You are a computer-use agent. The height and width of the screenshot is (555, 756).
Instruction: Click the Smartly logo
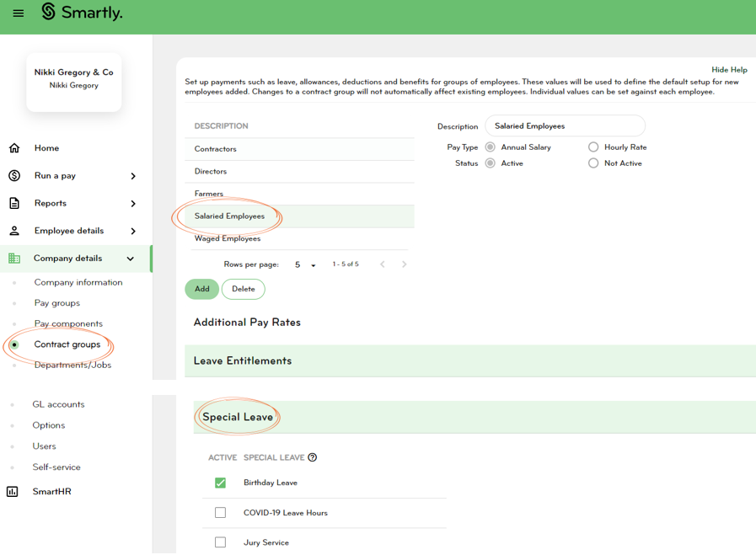click(x=82, y=12)
